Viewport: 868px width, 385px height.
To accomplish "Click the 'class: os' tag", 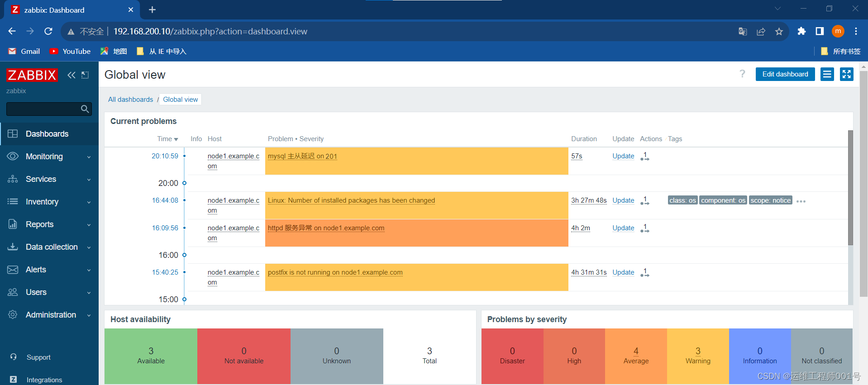I will [682, 200].
